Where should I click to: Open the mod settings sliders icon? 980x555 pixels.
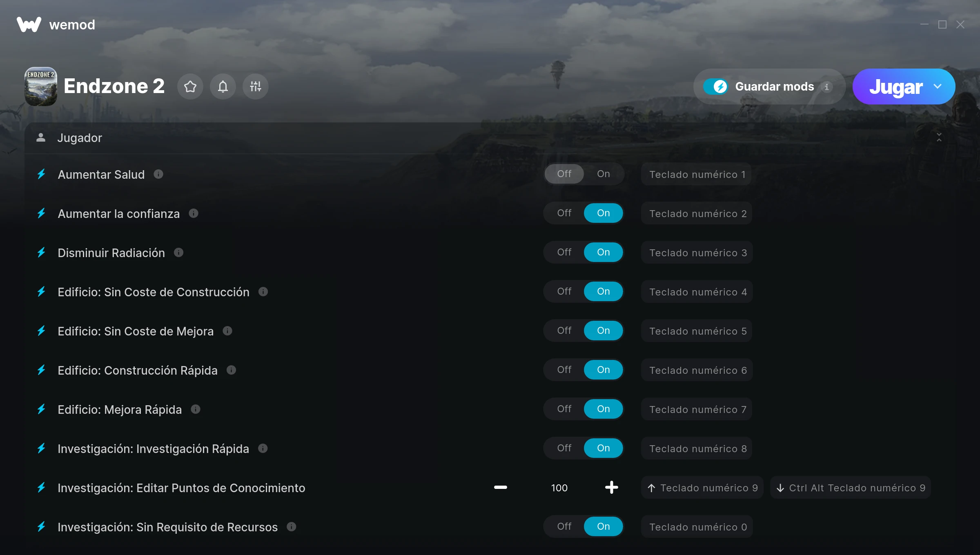[256, 87]
